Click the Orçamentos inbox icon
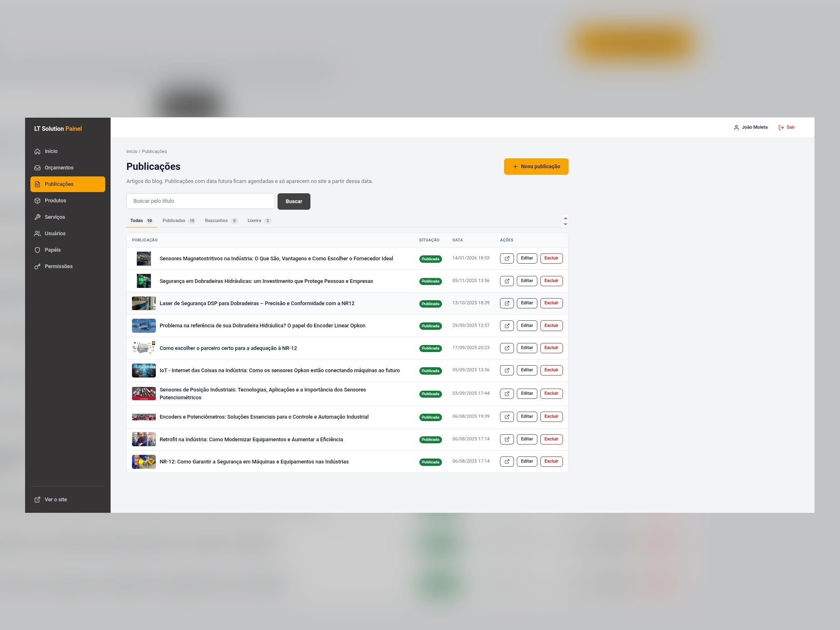This screenshot has width=840, height=630. pyautogui.click(x=37, y=168)
